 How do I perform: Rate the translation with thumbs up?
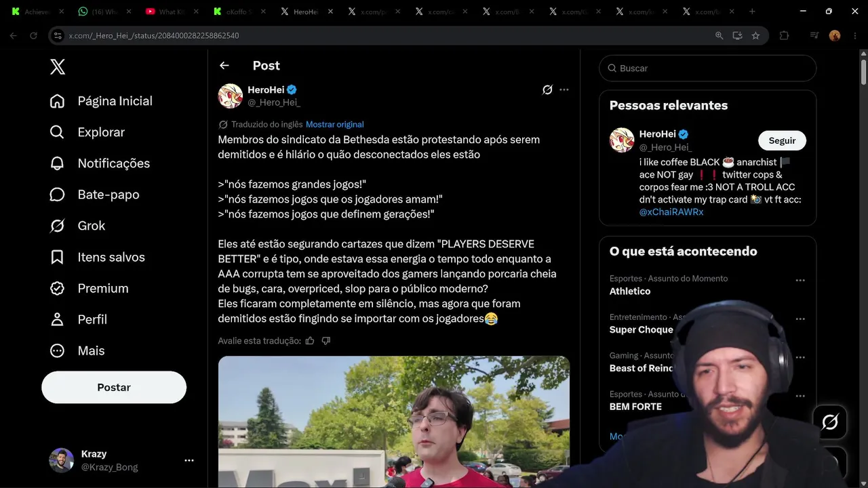pyautogui.click(x=310, y=341)
